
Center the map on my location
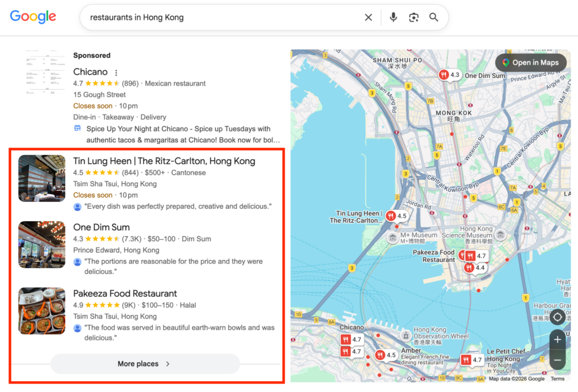click(x=557, y=317)
